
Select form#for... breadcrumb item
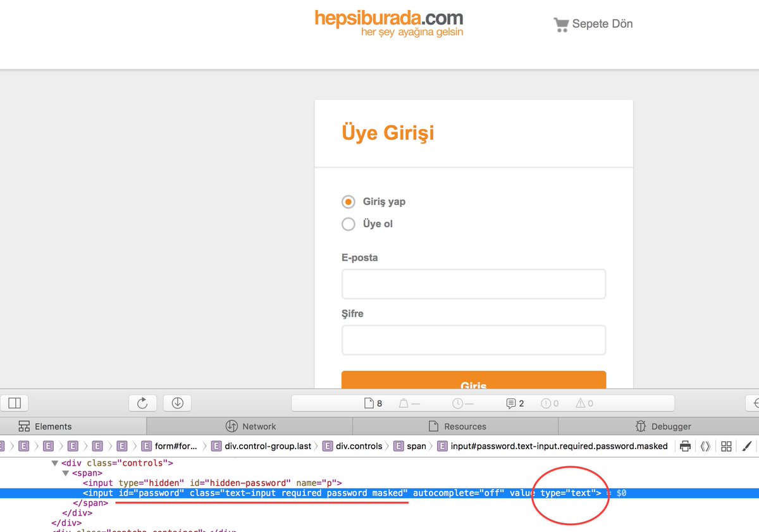[169, 446]
